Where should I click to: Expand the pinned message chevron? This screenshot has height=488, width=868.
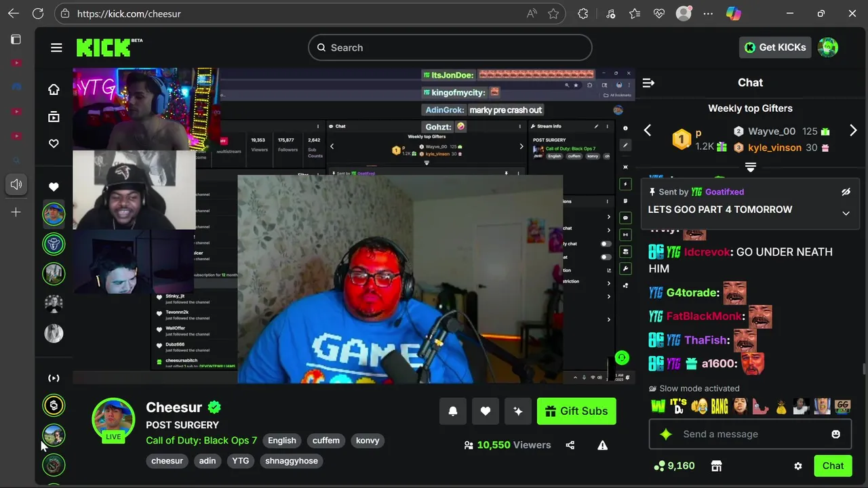point(846,213)
